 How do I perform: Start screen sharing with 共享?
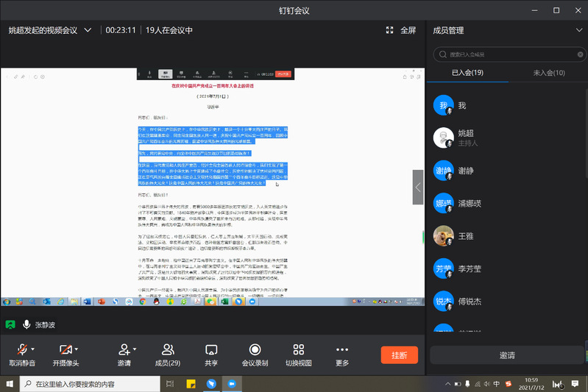[x=211, y=349]
